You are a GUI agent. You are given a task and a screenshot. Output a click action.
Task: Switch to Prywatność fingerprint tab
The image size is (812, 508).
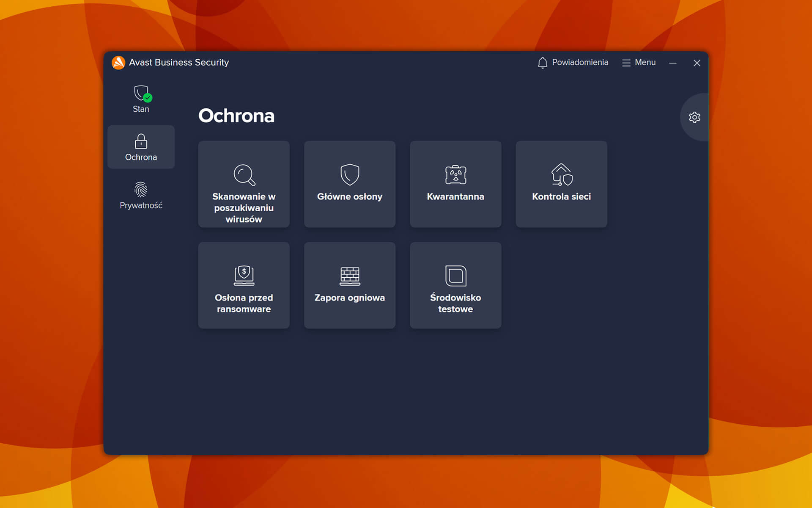point(141,195)
